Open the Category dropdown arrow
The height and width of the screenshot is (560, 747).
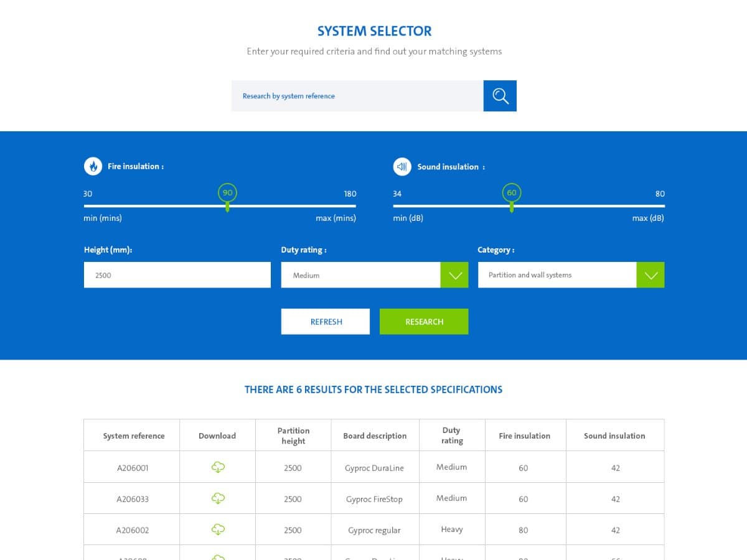click(x=651, y=275)
